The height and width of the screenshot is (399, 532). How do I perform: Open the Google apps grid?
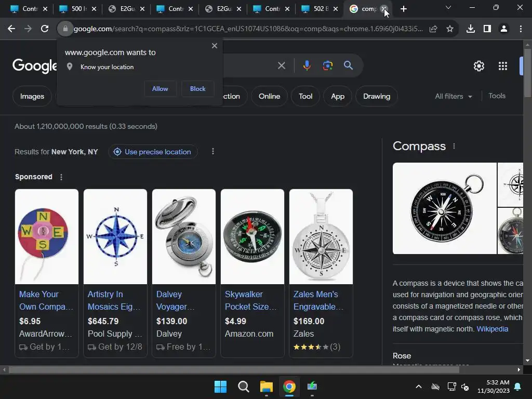503,66
